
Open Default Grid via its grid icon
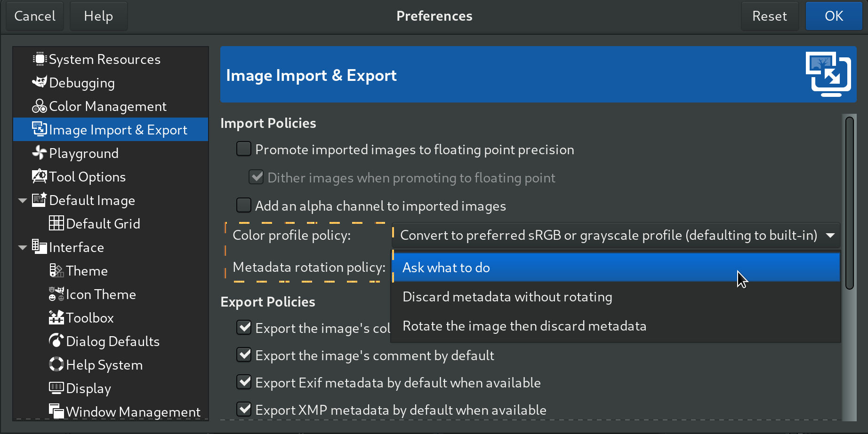tap(56, 223)
